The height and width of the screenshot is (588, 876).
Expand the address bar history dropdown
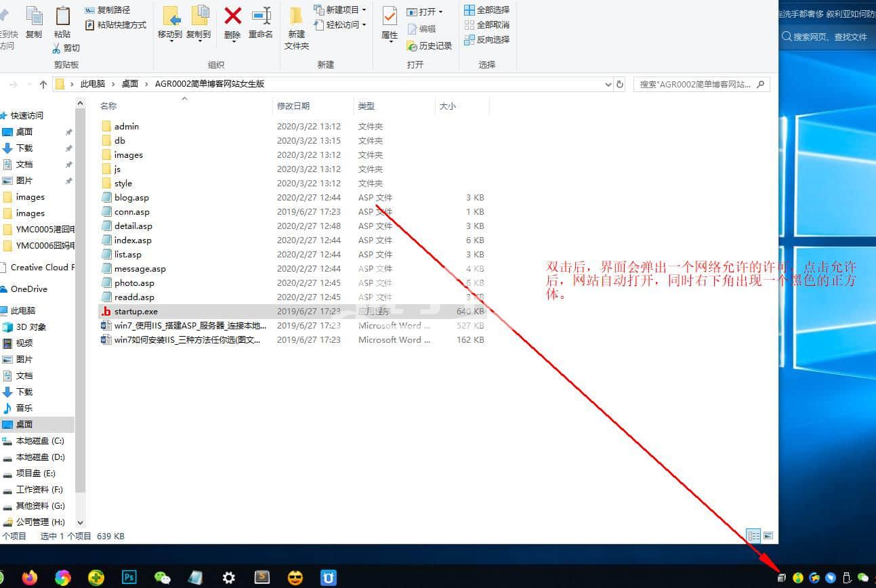pos(608,85)
